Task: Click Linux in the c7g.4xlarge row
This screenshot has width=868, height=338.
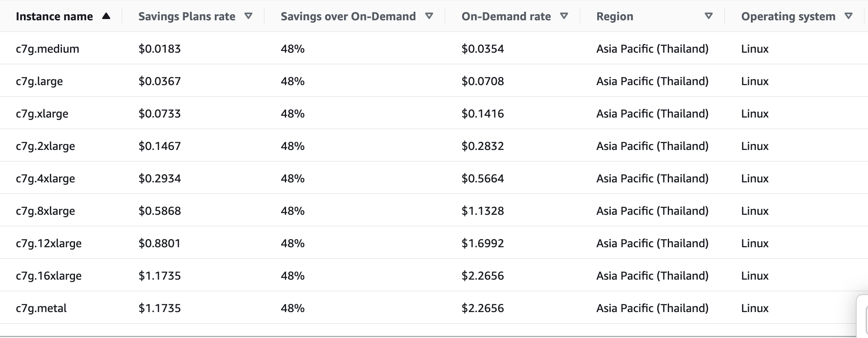Action: (755, 178)
